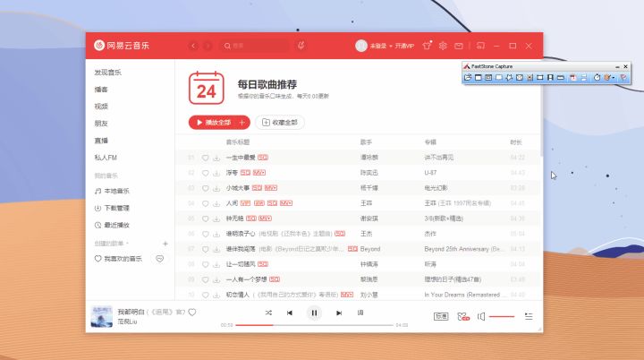Open listen-together icon in player bar
Image resolution: width=644 pixels, height=360 pixels.
click(463, 316)
